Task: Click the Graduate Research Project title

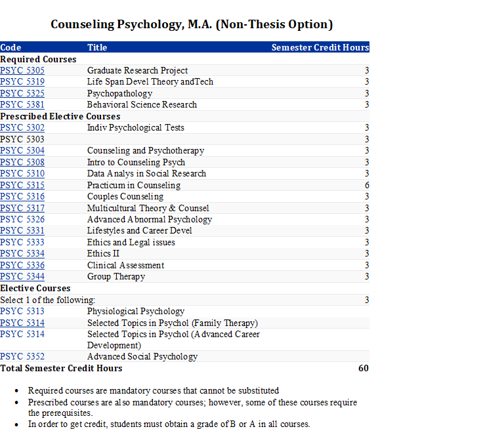Action: tap(138, 70)
